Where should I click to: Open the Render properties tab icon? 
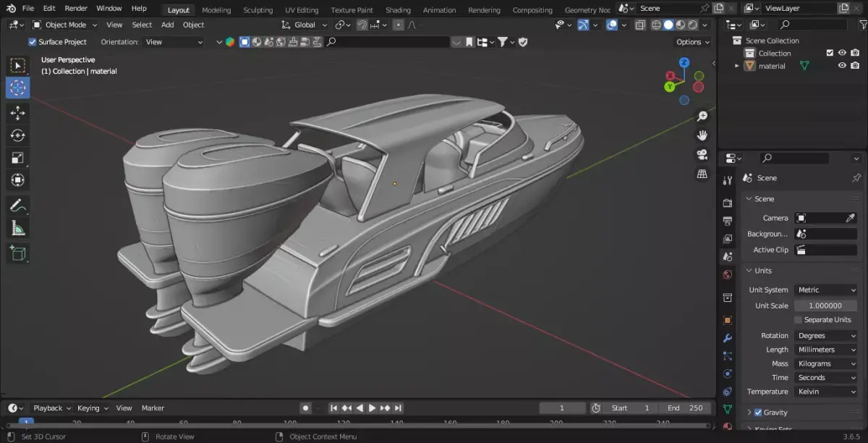point(728,203)
